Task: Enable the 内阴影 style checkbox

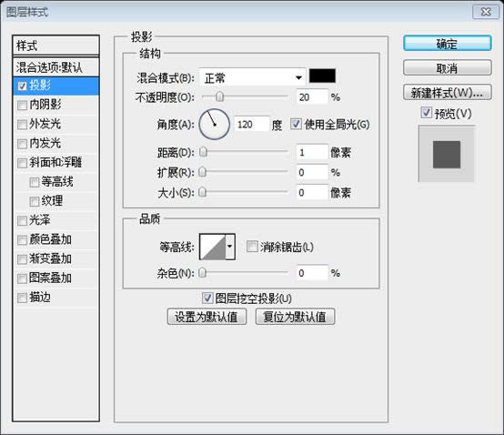Action: pyautogui.click(x=22, y=105)
